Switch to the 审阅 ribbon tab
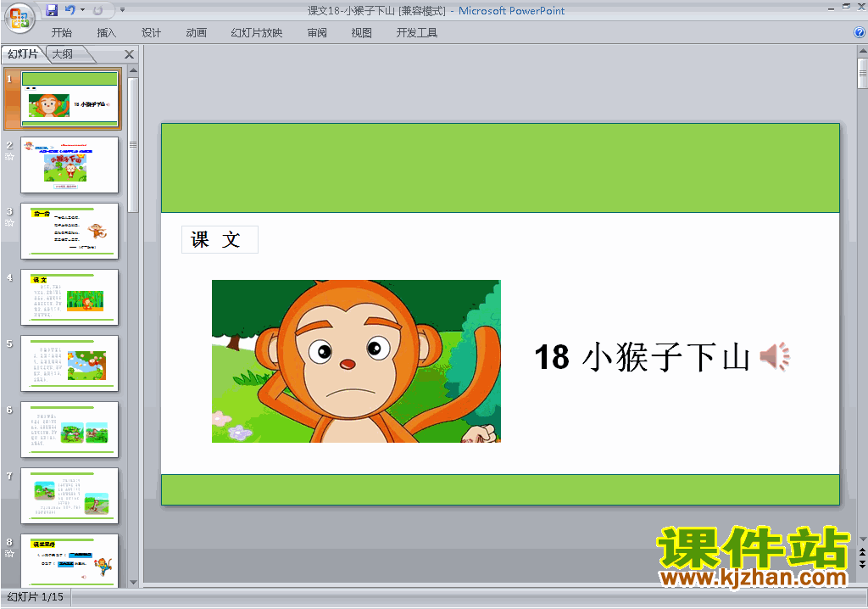Viewport: 868px width, 609px height. pos(317,33)
